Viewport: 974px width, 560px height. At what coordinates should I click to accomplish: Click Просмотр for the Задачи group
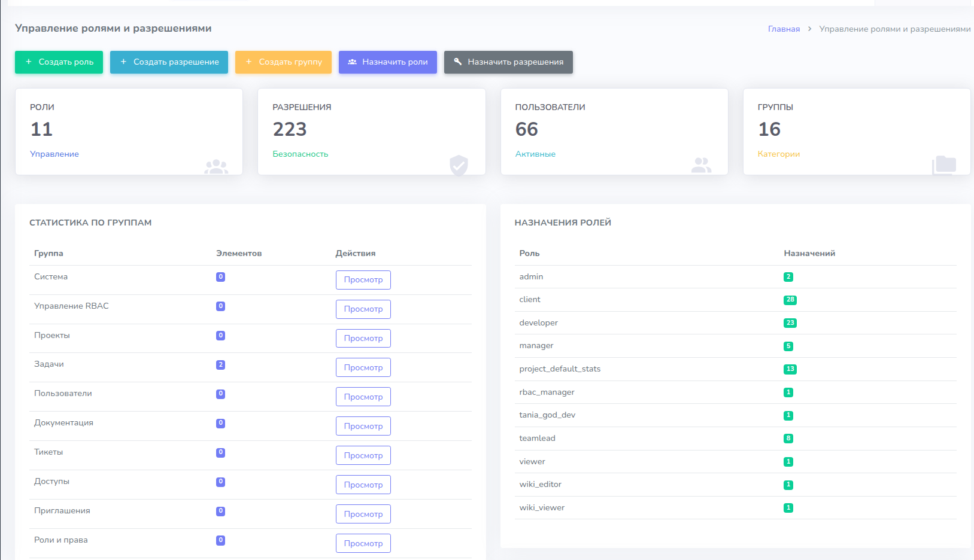(x=363, y=367)
